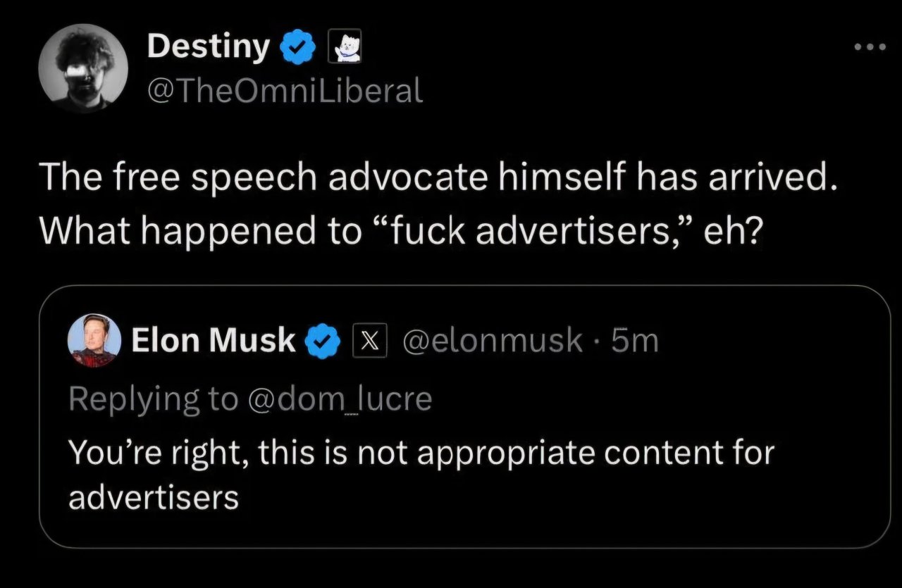Click the 5m timestamp

pos(635,341)
